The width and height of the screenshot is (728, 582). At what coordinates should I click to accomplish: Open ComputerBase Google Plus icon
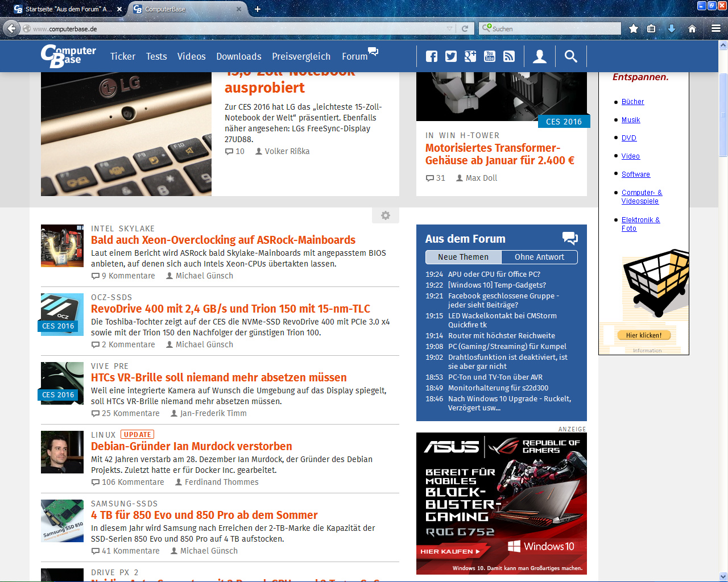click(470, 56)
